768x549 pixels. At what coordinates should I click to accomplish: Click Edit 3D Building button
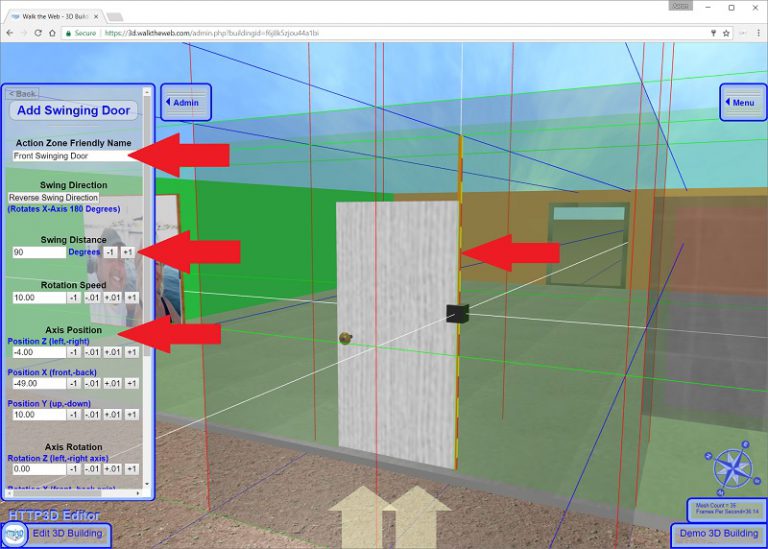[x=68, y=533]
